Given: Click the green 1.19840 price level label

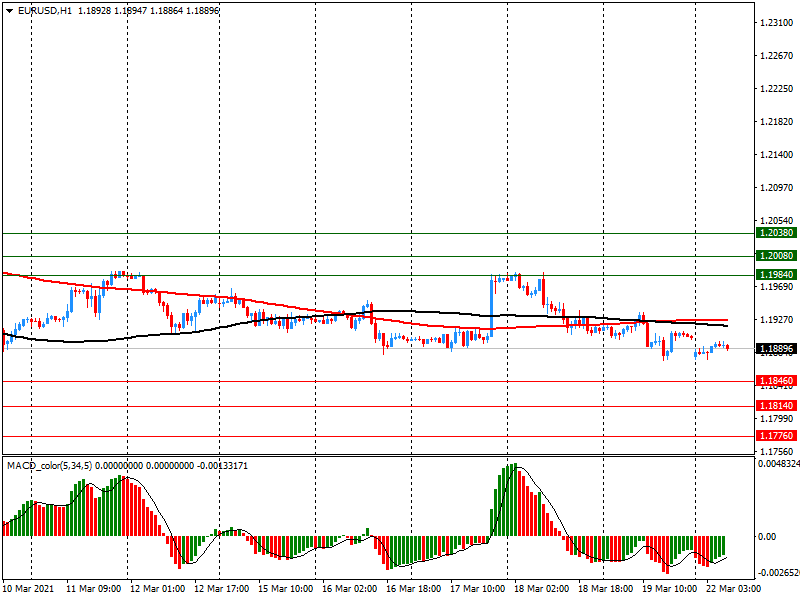Looking at the screenshot, I should pyautogui.click(x=776, y=274).
